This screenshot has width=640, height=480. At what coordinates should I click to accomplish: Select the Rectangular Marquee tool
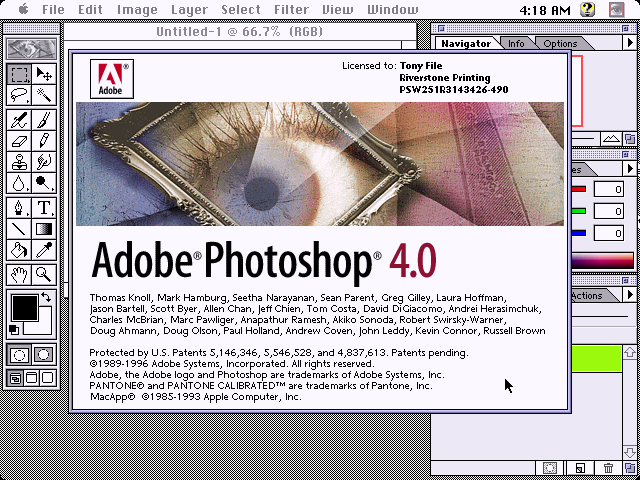(19, 75)
